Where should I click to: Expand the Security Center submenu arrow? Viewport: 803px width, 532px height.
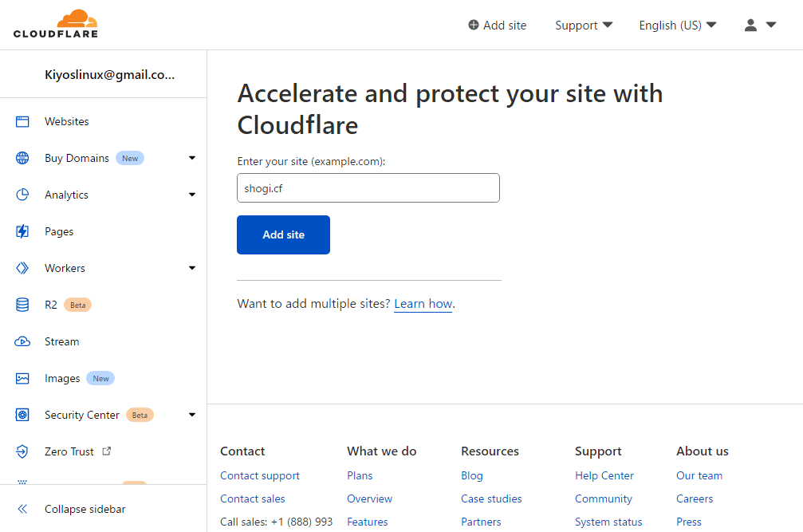coord(192,415)
